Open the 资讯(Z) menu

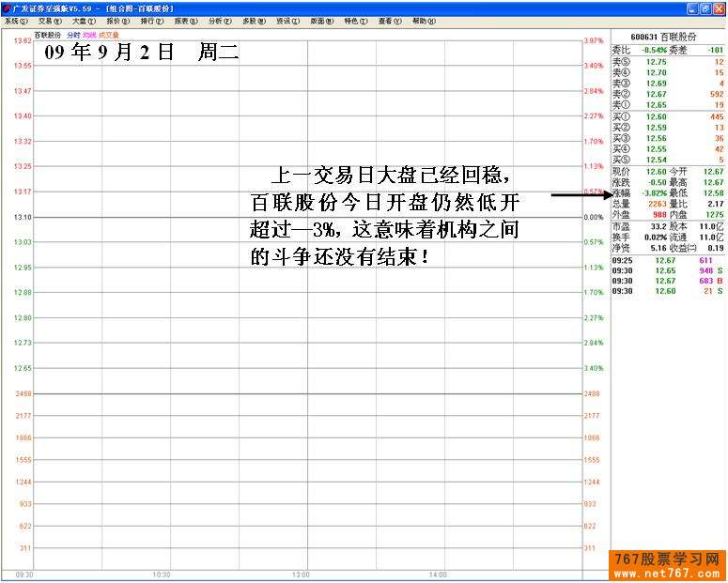click(287, 22)
